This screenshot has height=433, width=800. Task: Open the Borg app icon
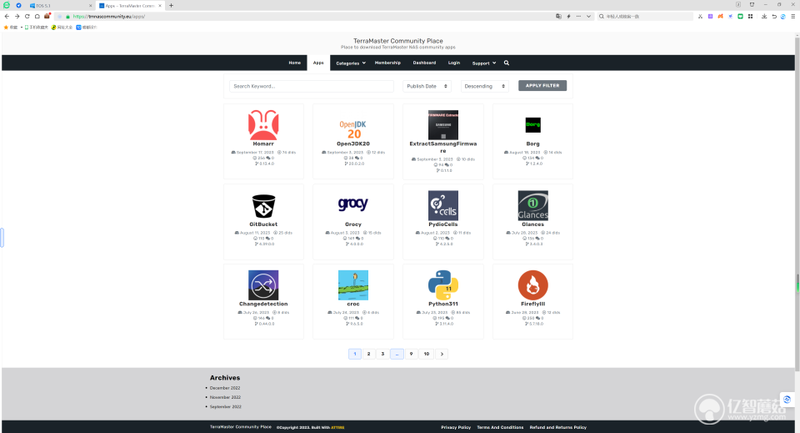tap(533, 124)
